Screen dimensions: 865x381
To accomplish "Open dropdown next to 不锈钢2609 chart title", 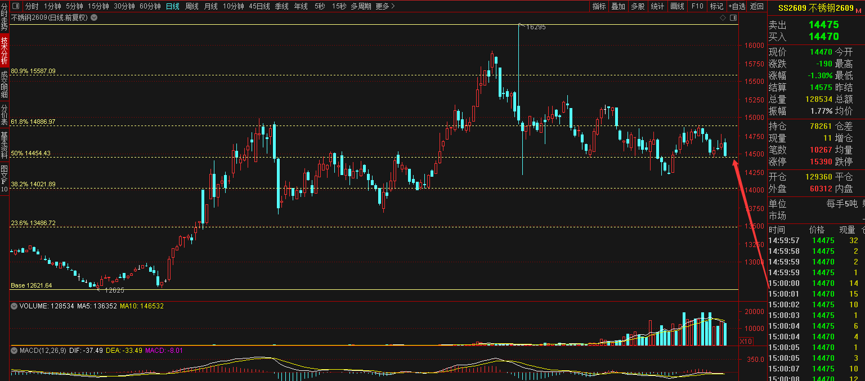I will 93,18.
